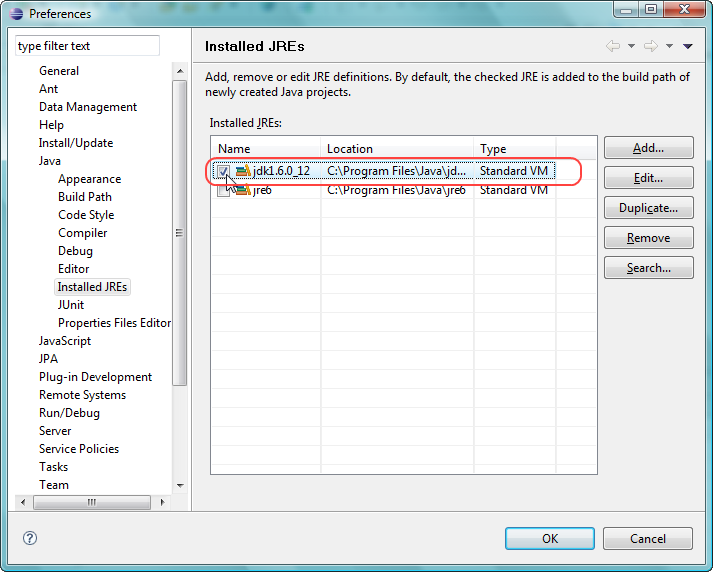
Task: Open the back history dropdown arrow
Action: (631, 46)
